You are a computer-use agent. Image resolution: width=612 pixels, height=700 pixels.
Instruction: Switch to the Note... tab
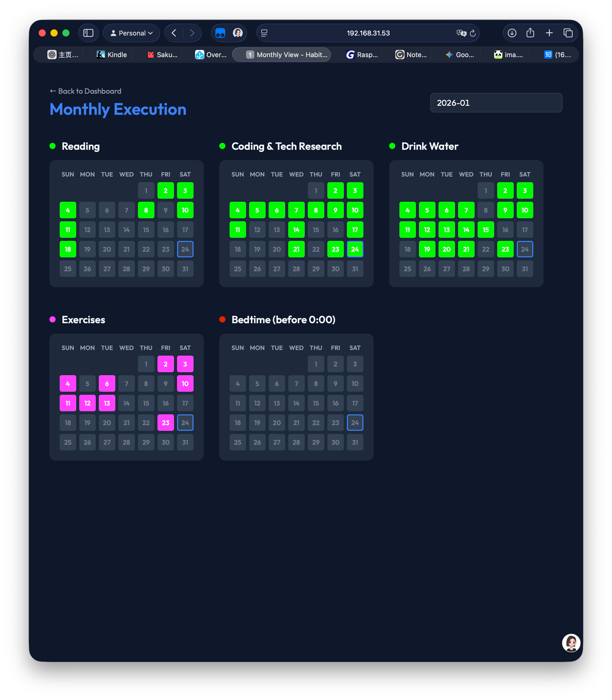pos(411,55)
